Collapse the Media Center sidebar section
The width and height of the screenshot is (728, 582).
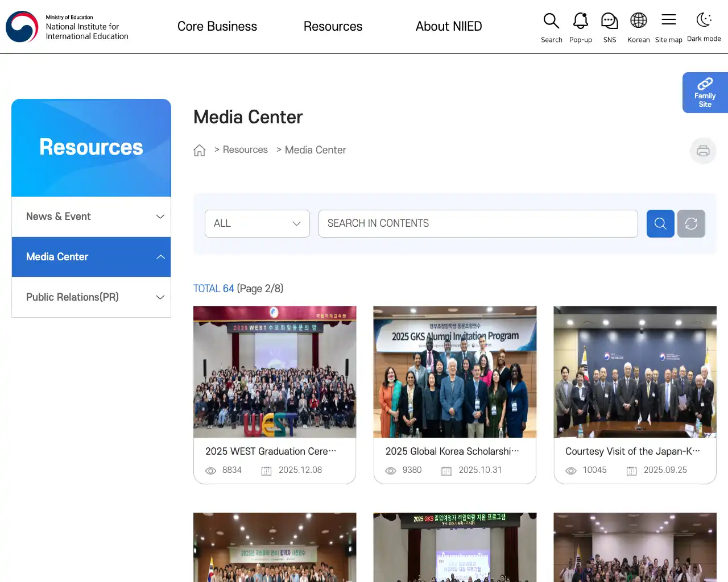(x=91, y=257)
